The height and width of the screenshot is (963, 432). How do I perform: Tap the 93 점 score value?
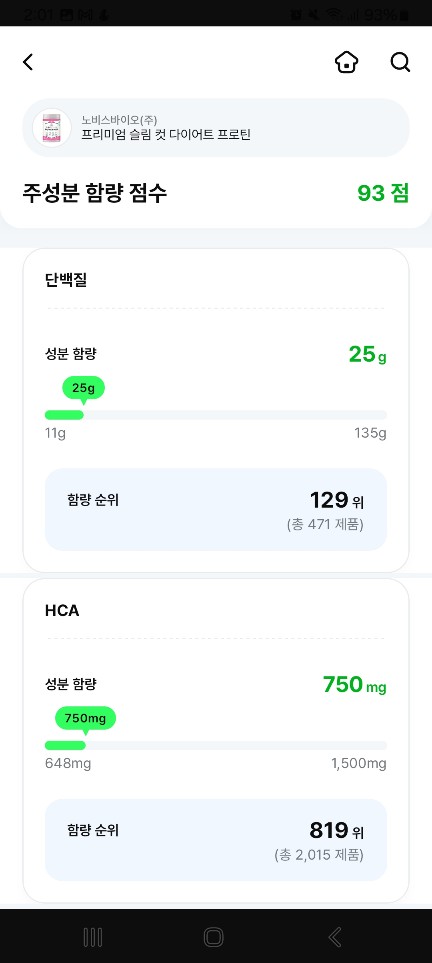click(383, 193)
